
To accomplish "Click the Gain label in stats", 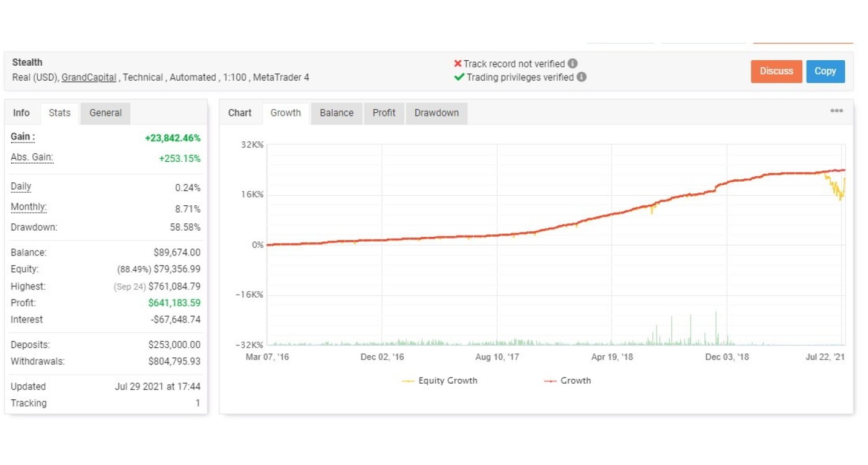I will click(x=23, y=137).
